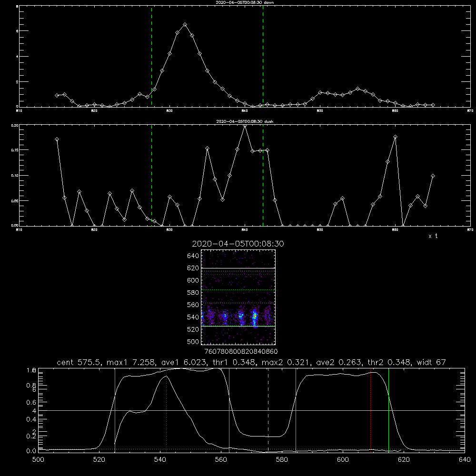Click the left green dashed line in dawn plot
476x476 pixels.
[151, 56]
